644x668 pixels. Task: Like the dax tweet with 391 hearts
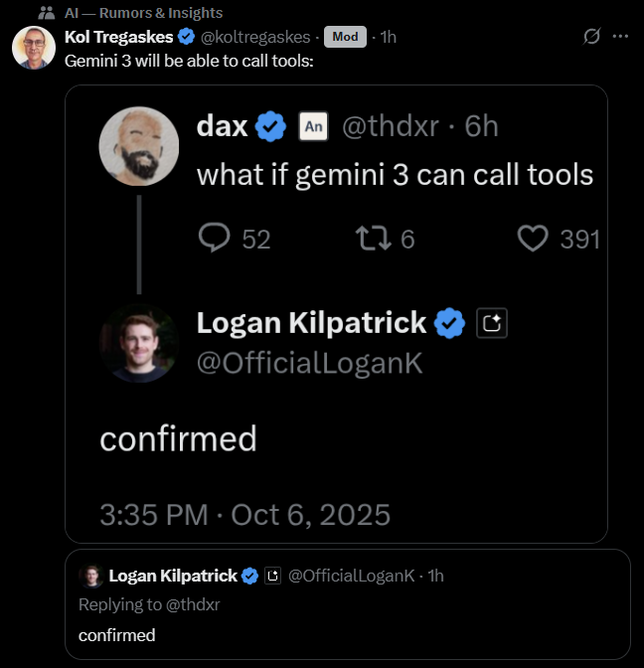click(x=534, y=238)
